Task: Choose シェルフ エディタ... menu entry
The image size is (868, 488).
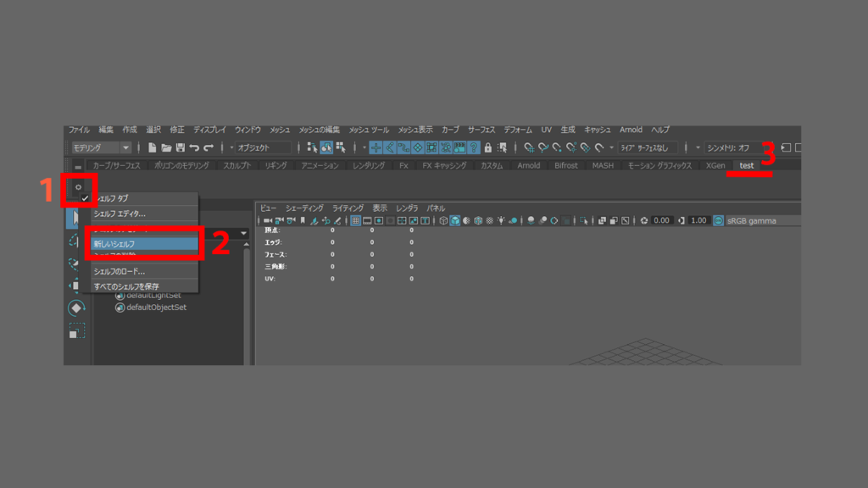Action: point(144,213)
